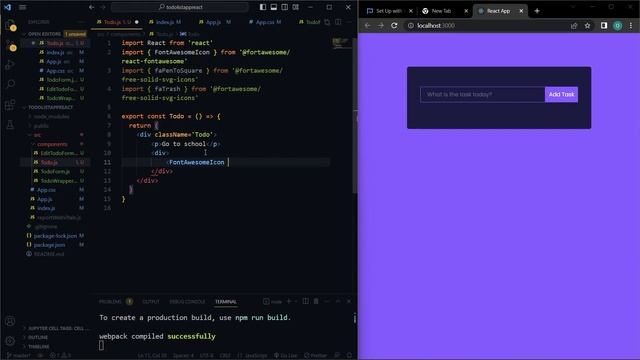Open package-lock.json in explorer
Viewport: 640px width, 360px height.
coord(55,236)
